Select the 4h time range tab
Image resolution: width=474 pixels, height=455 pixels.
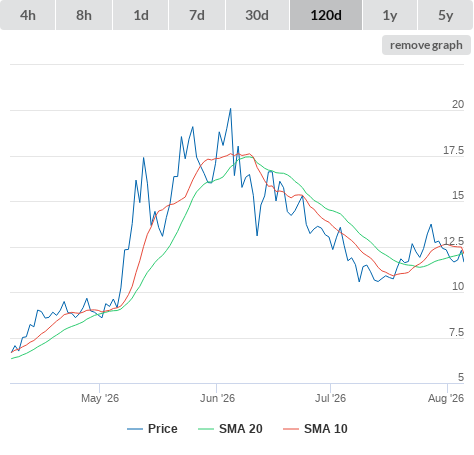28,15
